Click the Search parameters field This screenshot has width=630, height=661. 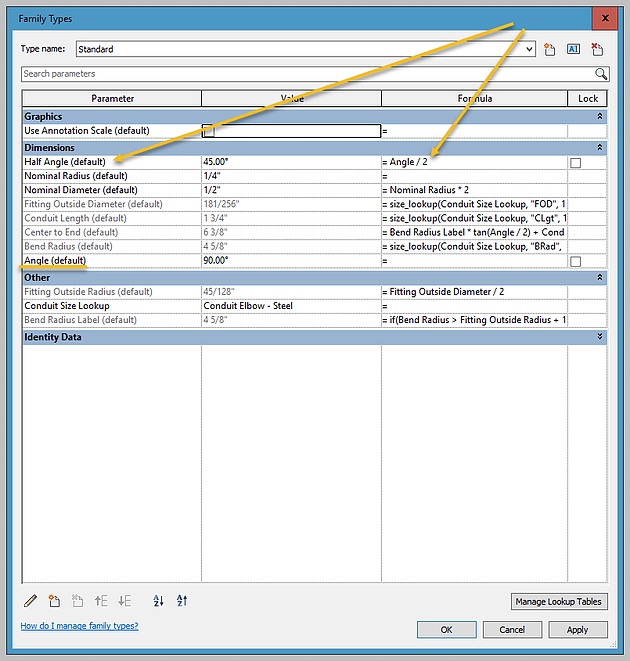pyautogui.click(x=308, y=74)
